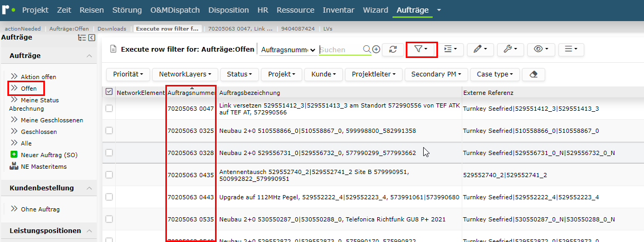This screenshot has width=644, height=242.
Task: Click the refresh arrows button
Action: (393, 49)
